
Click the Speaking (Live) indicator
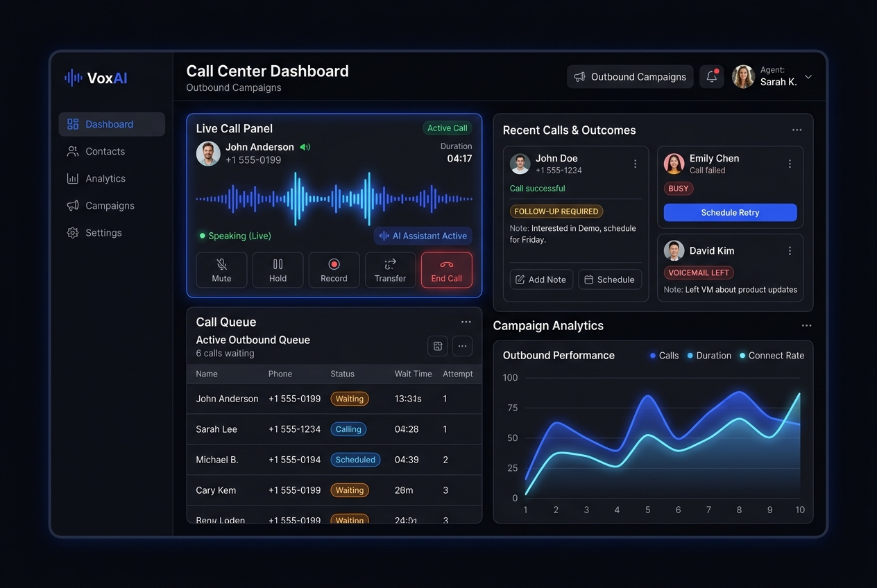coord(235,236)
